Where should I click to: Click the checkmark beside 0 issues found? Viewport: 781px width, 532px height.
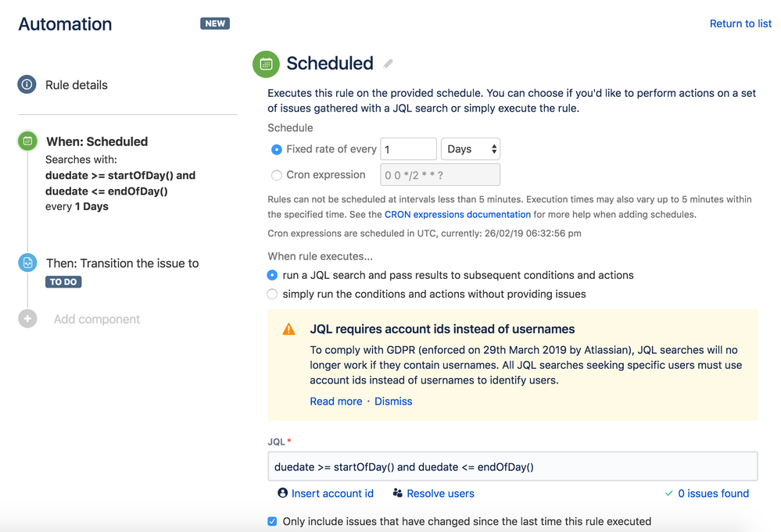[668, 493]
